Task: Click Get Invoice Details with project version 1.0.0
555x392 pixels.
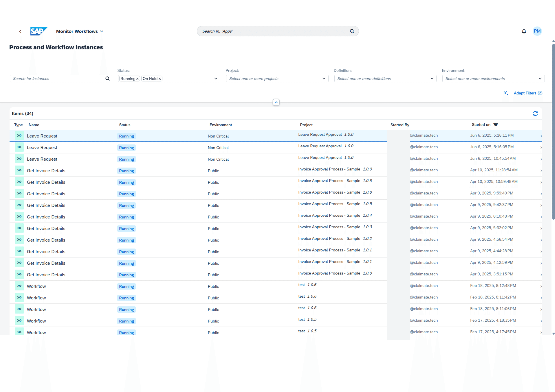Action: [46, 275]
